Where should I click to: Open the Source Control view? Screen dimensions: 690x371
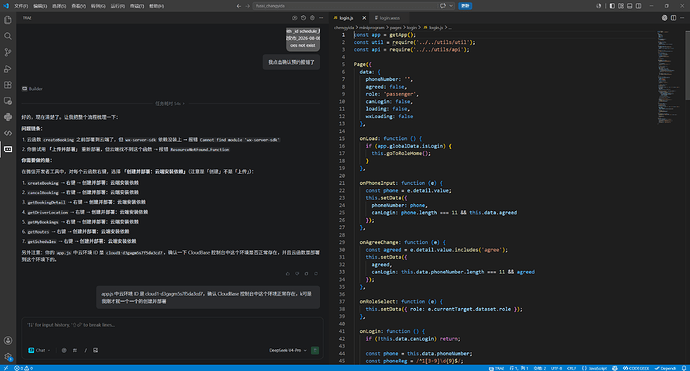8,52
